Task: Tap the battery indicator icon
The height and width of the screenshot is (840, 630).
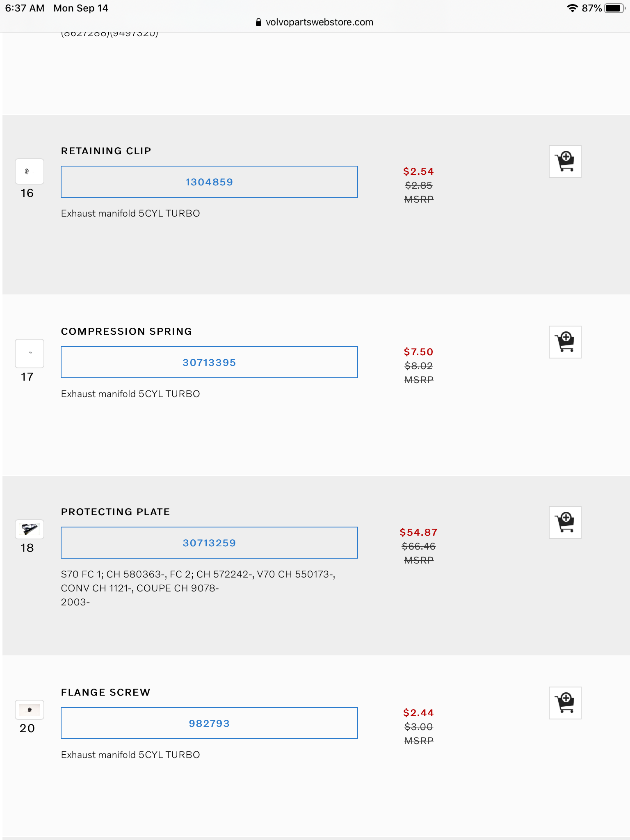Action: click(614, 8)
